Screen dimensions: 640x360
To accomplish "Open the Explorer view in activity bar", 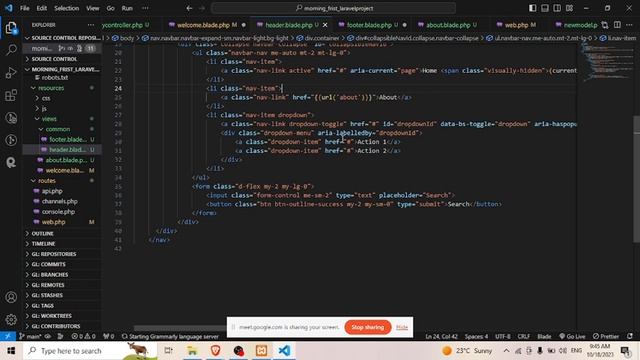I will 11,28.
